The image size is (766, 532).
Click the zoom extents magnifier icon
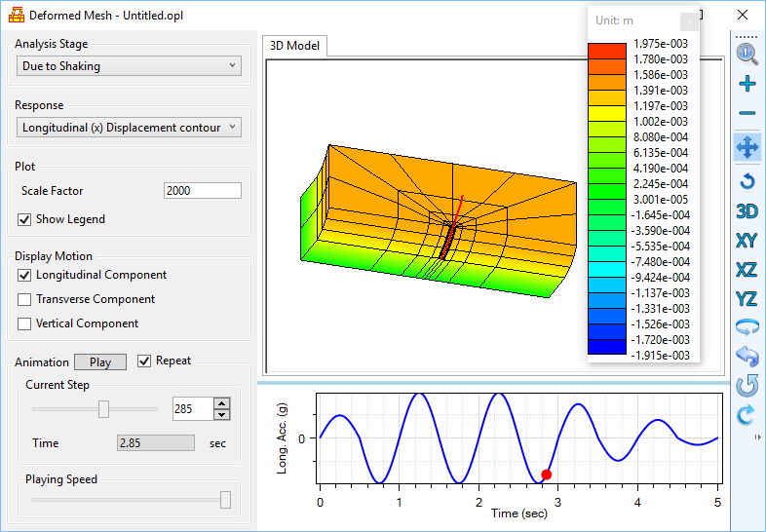click(747, 54)
